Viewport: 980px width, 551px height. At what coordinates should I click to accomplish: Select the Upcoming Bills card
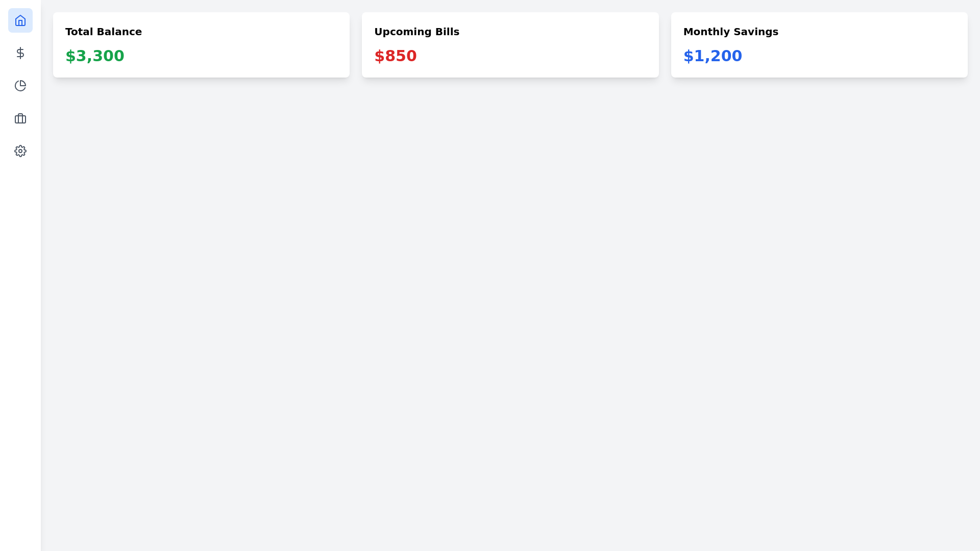[x=510, y=44]
